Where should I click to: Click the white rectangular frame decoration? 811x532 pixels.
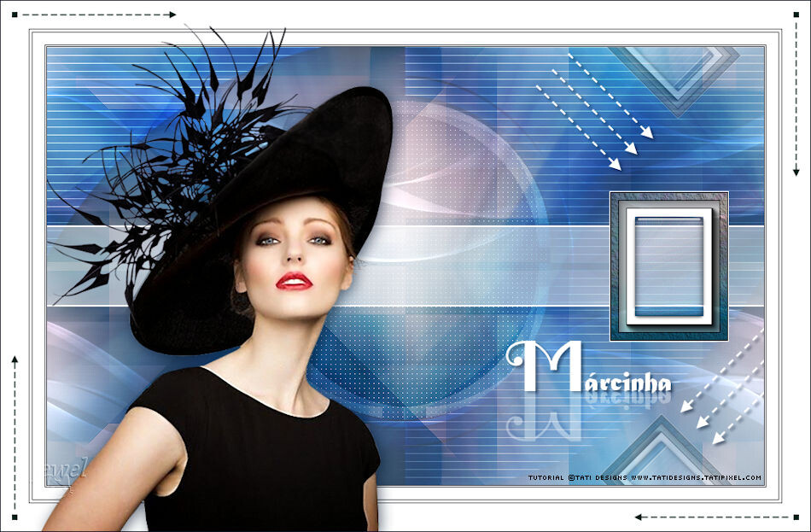pyautogui.click(x=668, y=266)
